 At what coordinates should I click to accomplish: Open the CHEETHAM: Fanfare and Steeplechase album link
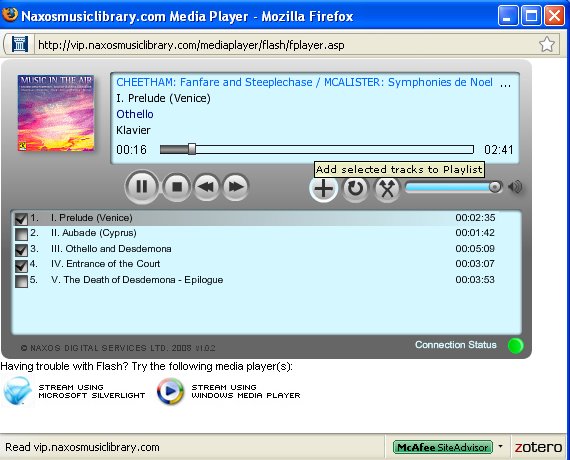click(305, 82)
